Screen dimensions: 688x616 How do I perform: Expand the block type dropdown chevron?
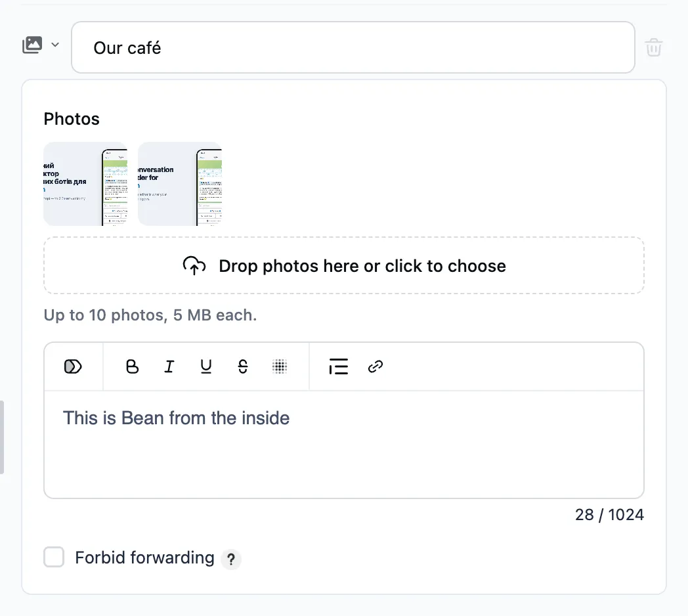pyautogui.click(x=55, y=45)
